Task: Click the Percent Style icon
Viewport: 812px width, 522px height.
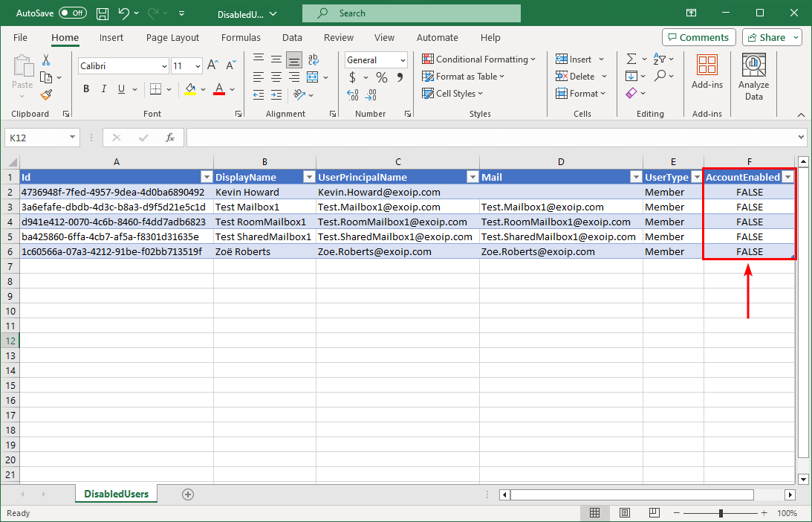Action: [381, 77]
